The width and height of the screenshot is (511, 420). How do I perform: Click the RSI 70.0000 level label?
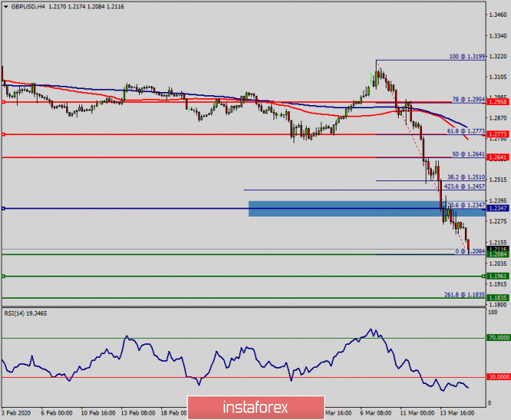pos(499,337)
